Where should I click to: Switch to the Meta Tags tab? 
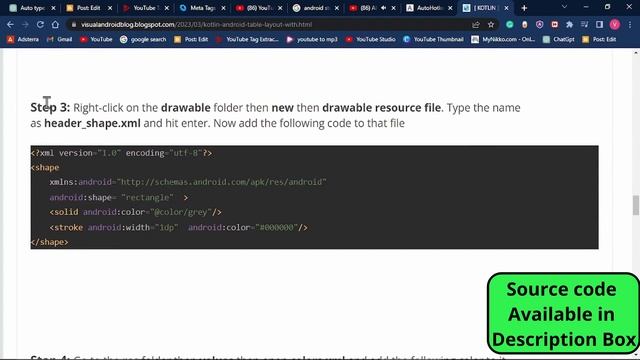202,8
